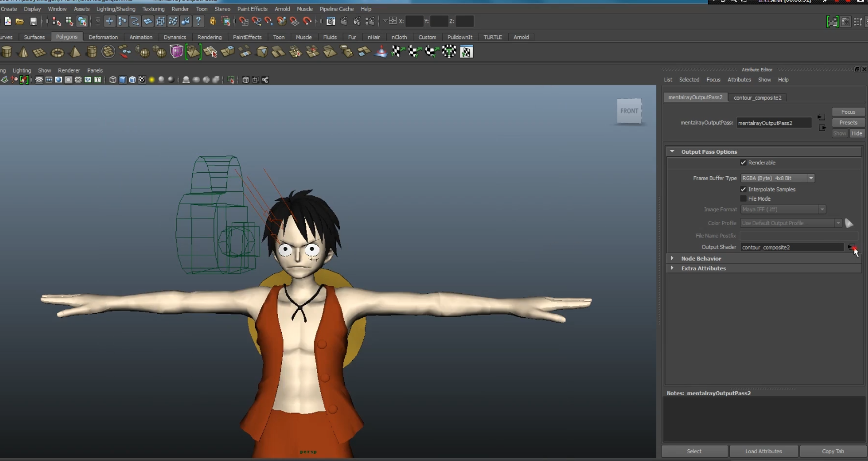This screenshot has height=461, width=868.
Task: Click the Color Profile cone icon
Action: (x=849, y=223)
